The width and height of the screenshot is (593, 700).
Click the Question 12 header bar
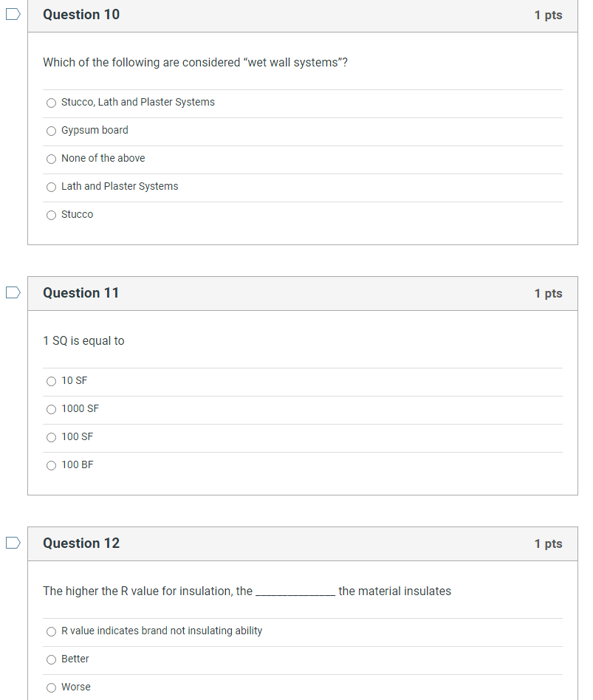tap(295, 543)
